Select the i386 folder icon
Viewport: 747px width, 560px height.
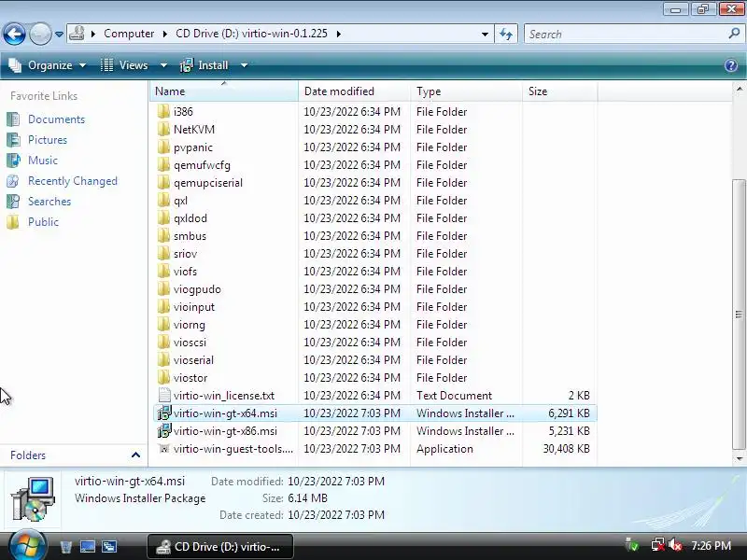pyautogui.click(x=163, y=111)
